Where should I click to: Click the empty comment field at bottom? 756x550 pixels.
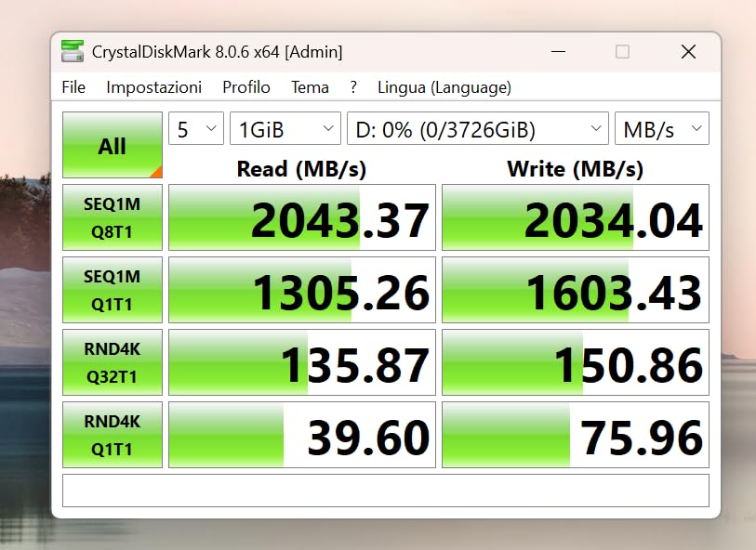(386, 491)
